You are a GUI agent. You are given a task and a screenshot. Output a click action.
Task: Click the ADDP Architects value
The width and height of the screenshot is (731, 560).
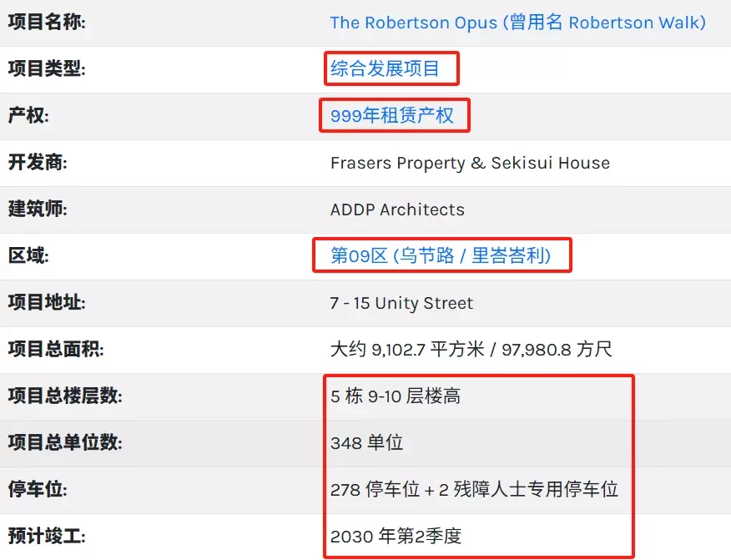[397, 209]
